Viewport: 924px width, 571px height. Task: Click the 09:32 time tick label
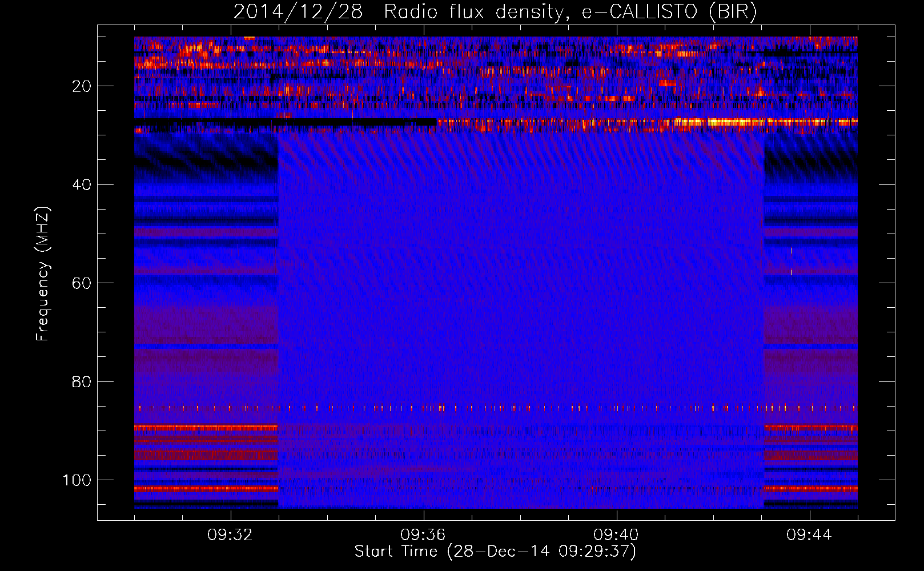pyautogui.click(x=230, y=535)
